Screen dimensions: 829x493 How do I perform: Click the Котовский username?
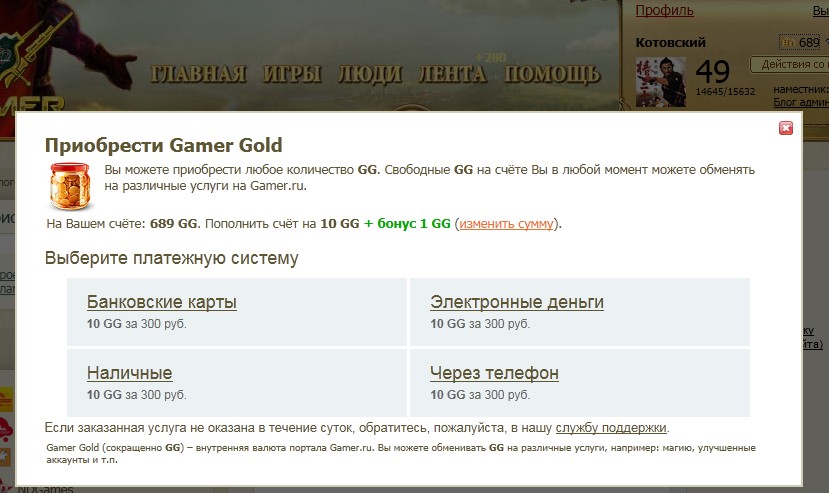[670, 42]
